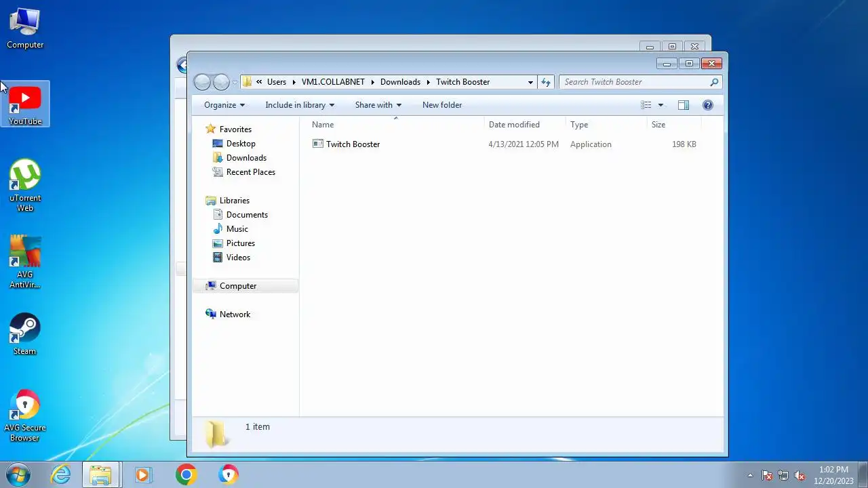Go forward in Explorer navigation
The width and height of the screenshot is (868, 488).
click(222, 82)
